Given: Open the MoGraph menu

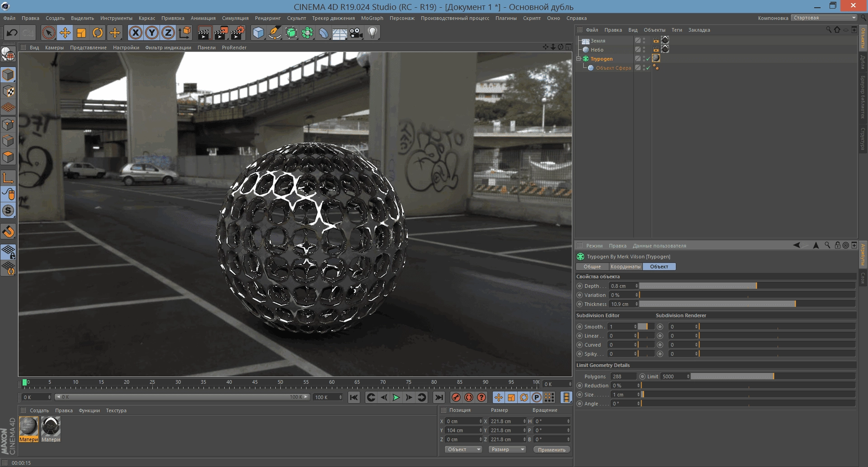Looking at the screenshot, I should pyautogui.click(x=372, y=18).
